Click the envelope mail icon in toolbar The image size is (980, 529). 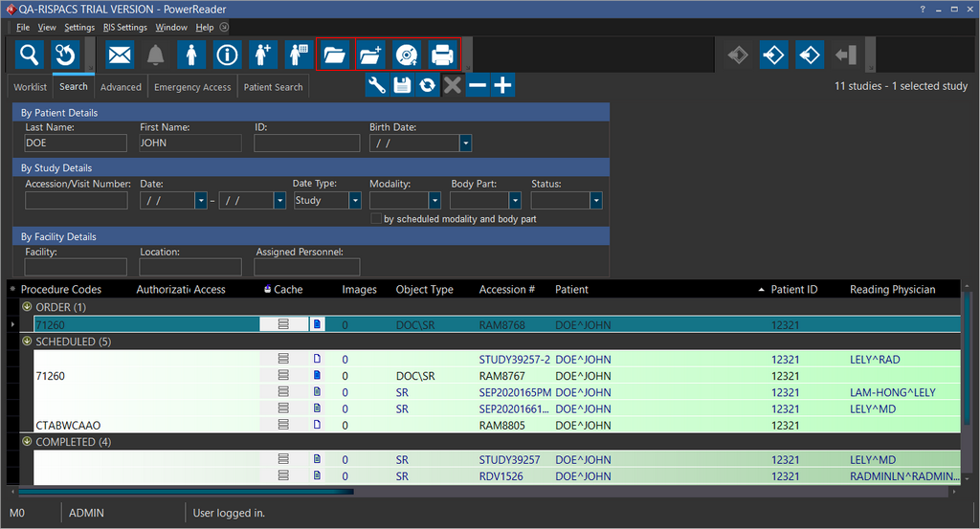point(120,55)
